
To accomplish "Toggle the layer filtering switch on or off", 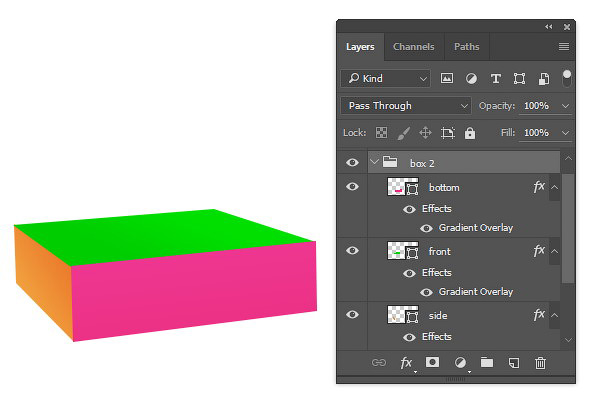I will pyautogui.click(x=567, y=78).
